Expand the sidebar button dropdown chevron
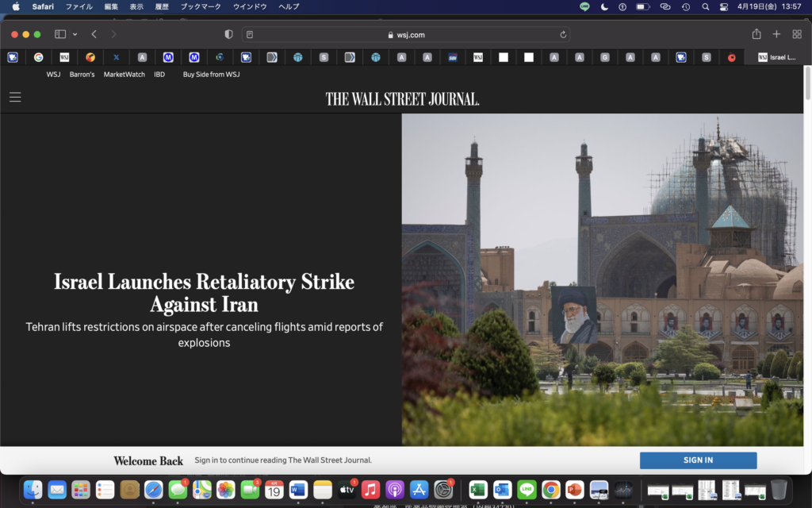812x508 pixels. pos(75,34)
